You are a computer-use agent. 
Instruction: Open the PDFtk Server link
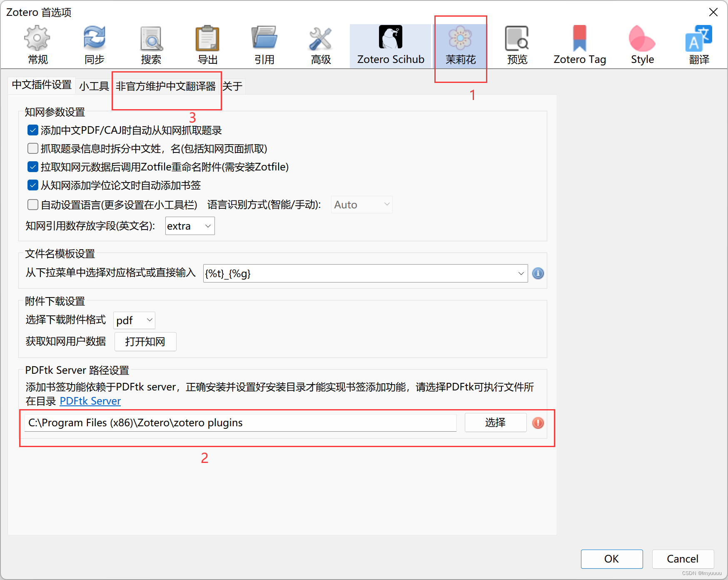pos(90,401)
